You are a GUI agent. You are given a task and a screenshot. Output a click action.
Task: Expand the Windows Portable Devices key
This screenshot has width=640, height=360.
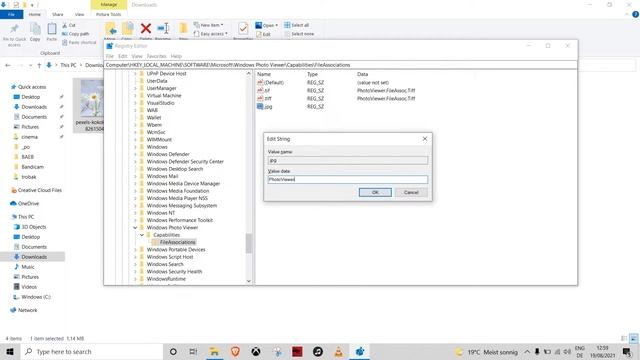click(135, 250)
